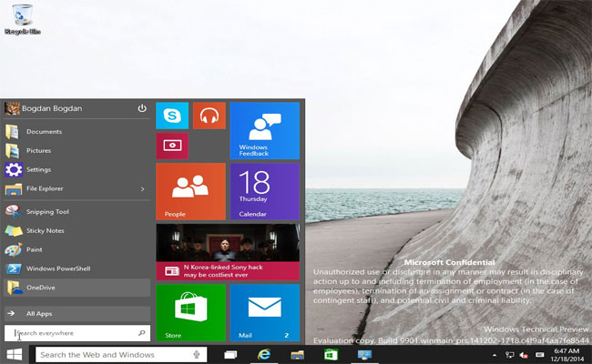
Task: Click the clock showing 6:47 AM
Action: (x=567, y=355)
